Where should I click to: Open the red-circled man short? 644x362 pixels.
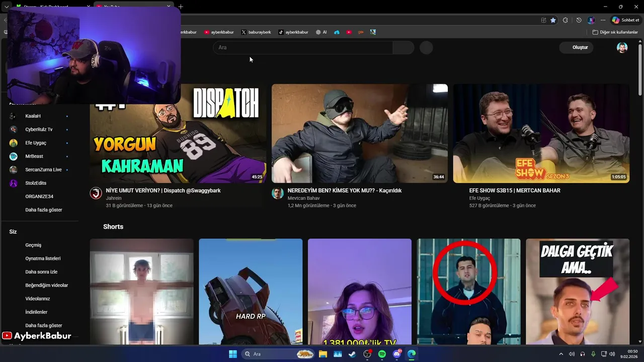tap(469, 292)
